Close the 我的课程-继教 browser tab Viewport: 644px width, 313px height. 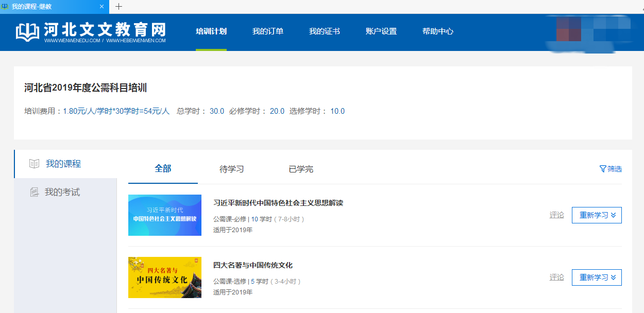pos(101,7)
